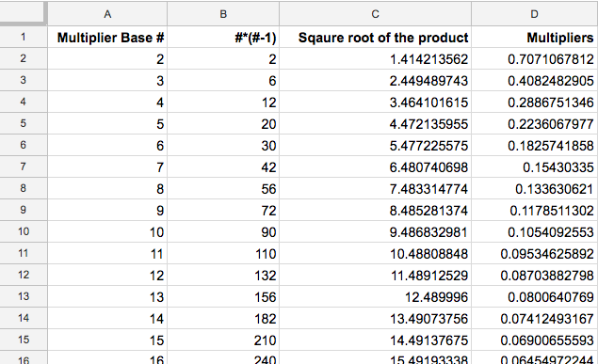Select row 4 header
This screenshot has width=598, height=364.
24,102
